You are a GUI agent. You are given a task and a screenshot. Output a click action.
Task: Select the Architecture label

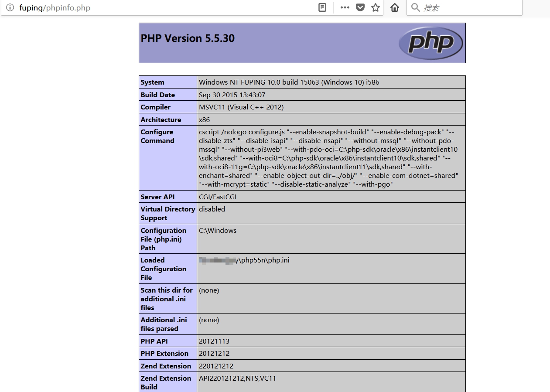161,119
